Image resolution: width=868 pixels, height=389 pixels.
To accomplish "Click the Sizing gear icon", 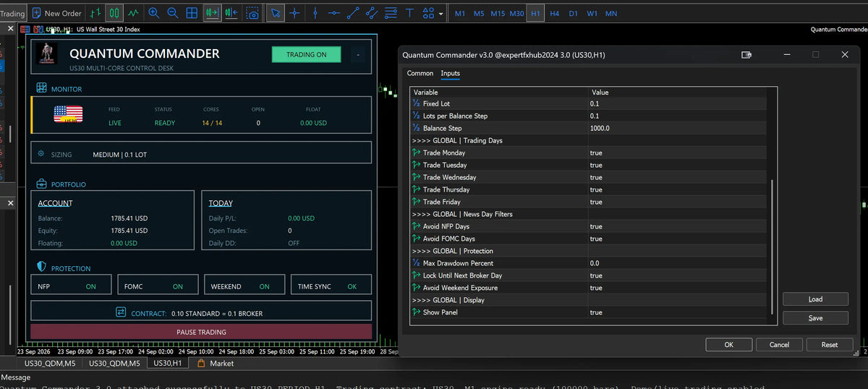I will [x=41, y=154].
